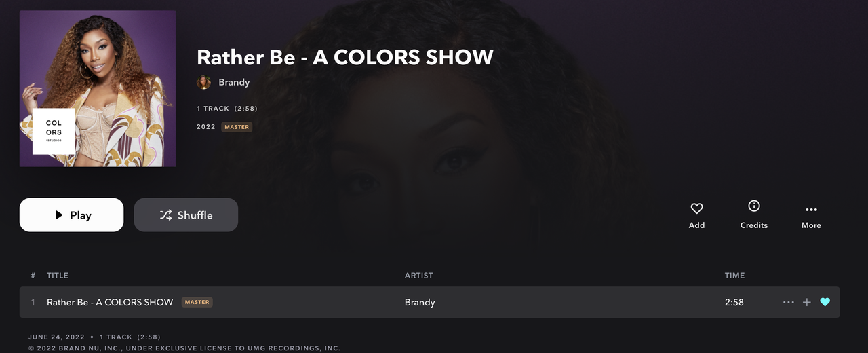Screen dimensions: 868x353
Task: Add the album to favorites with the Add heart
Action: (x=696, y=208)
